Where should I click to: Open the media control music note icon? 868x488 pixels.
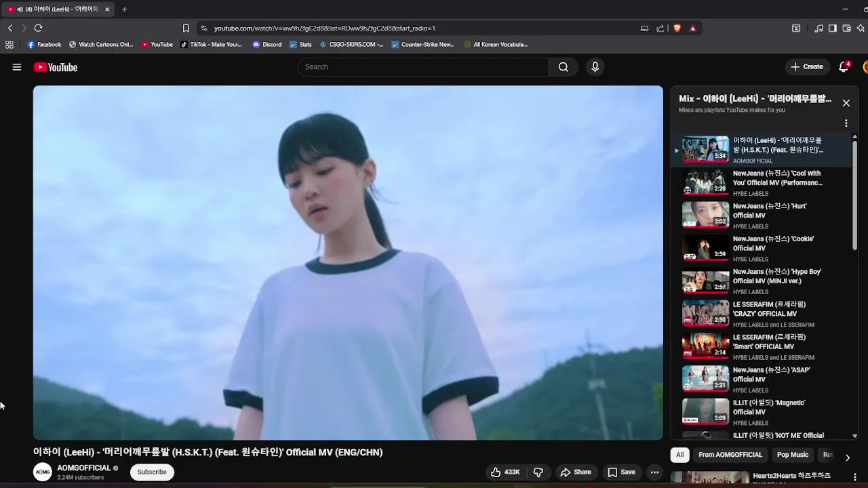(x=818, y=28)
